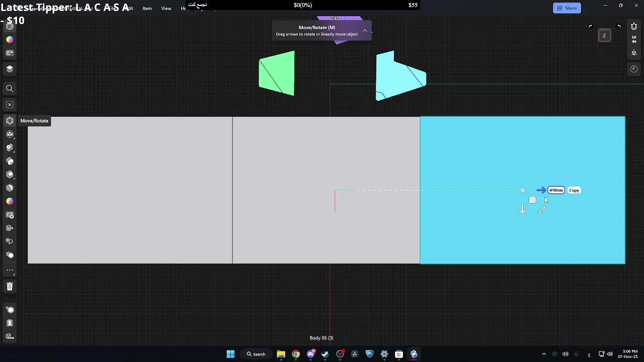Open File Explorer from taskbar
The width and height of the screenshot is (644, 362).
[x=281, y=354]
